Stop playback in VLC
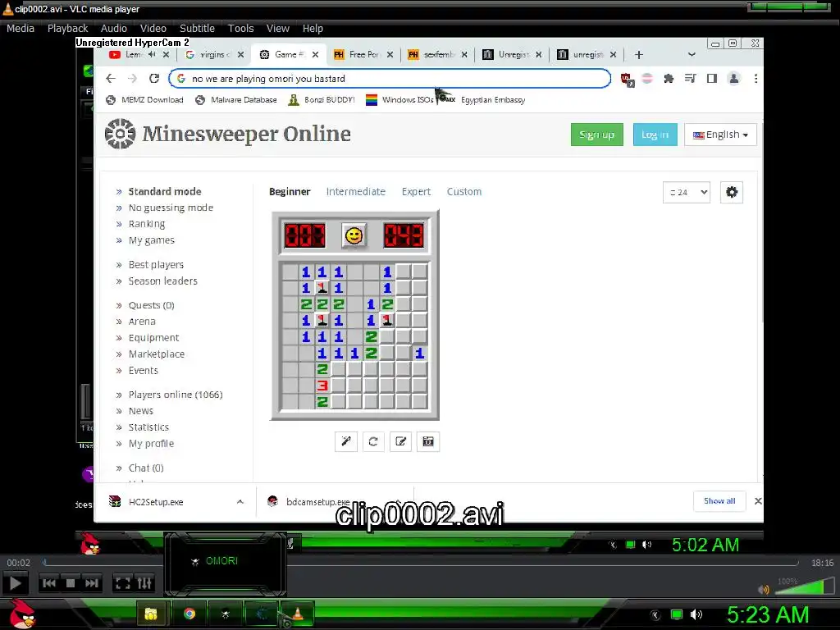This screenshot has width=840, height=630. click(x=71, y=583)
